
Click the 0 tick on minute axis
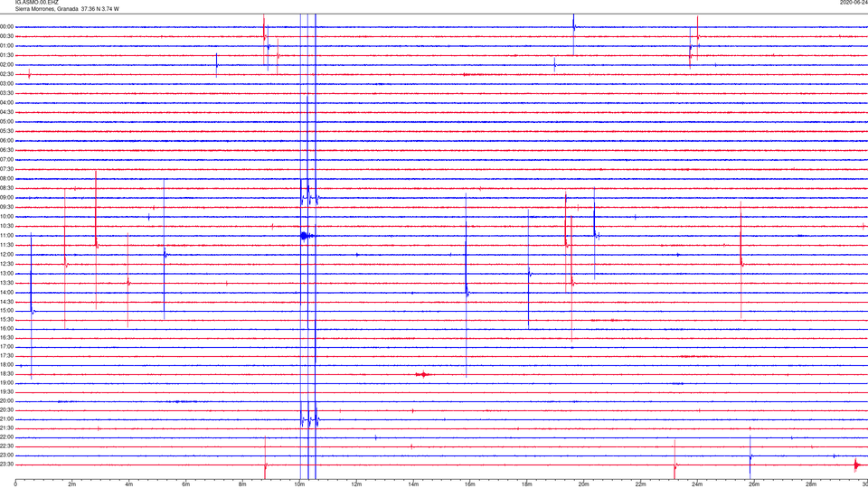point(15,484)
